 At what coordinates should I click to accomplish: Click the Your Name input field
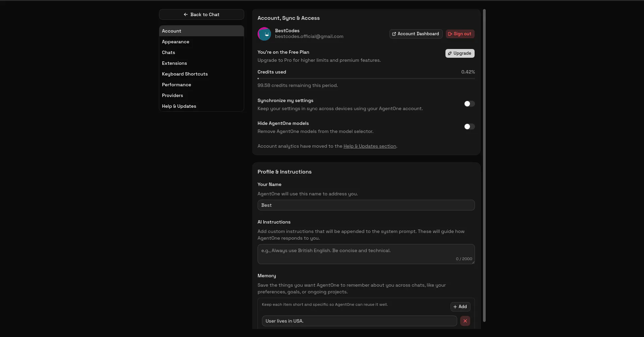coord(366,205)
